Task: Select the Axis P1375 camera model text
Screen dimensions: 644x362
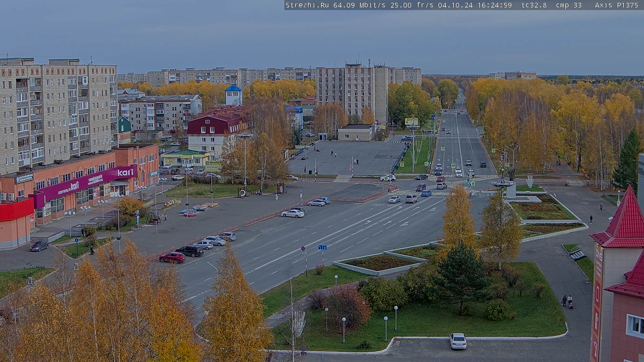Action: click(616, 5)
